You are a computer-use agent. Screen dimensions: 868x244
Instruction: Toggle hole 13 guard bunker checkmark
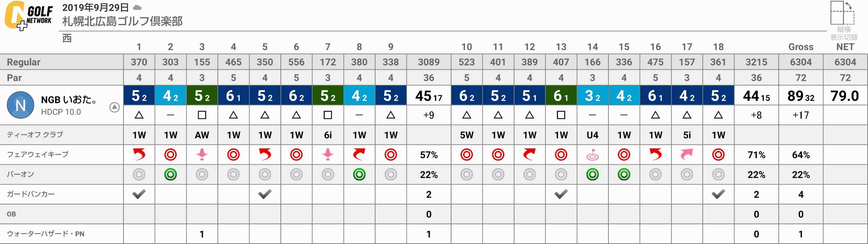click(561, 194)
